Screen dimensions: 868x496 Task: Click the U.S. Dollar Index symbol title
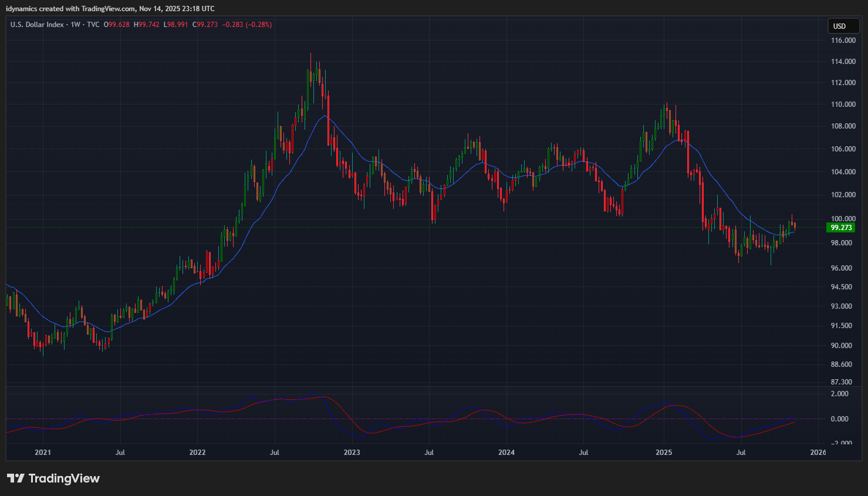(x=37, y=25)
